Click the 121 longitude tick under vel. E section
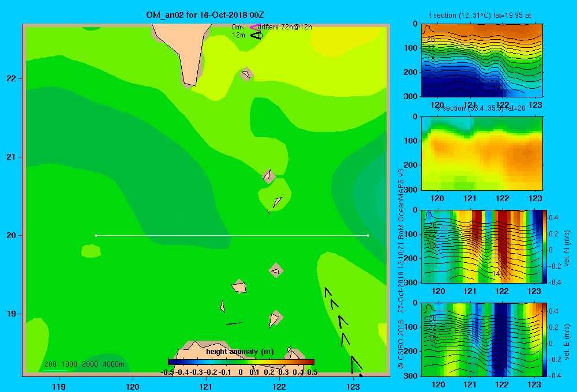The width and height of the screenshot is (577, 392). 470,385
